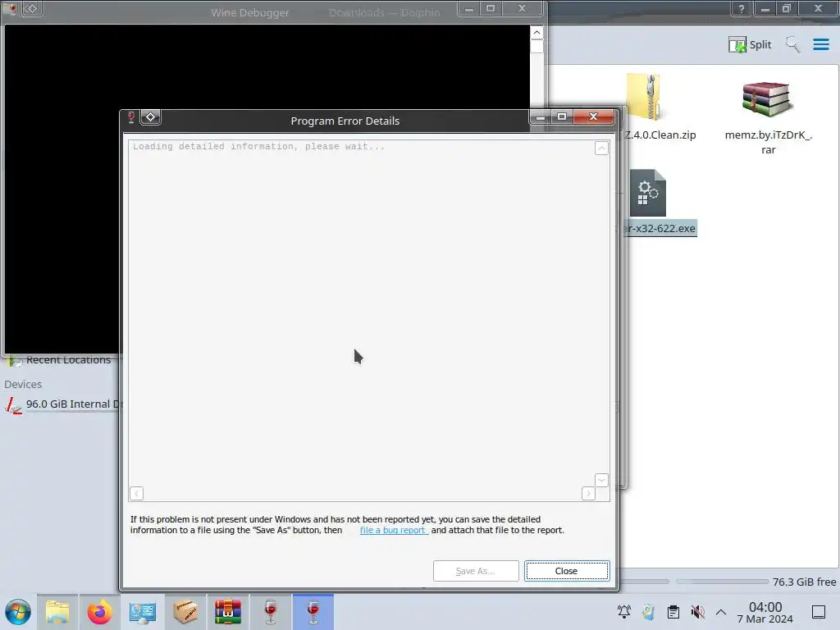The height and width of the screenshot is (630, 840).
Task: Minimize the Dolphin window
Action: pos(765,8)
